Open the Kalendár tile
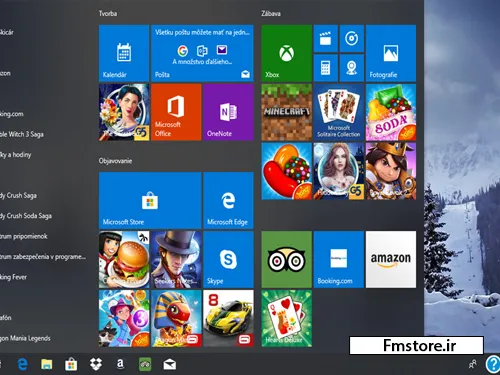 pyautogui.click(x=124, y=53)
